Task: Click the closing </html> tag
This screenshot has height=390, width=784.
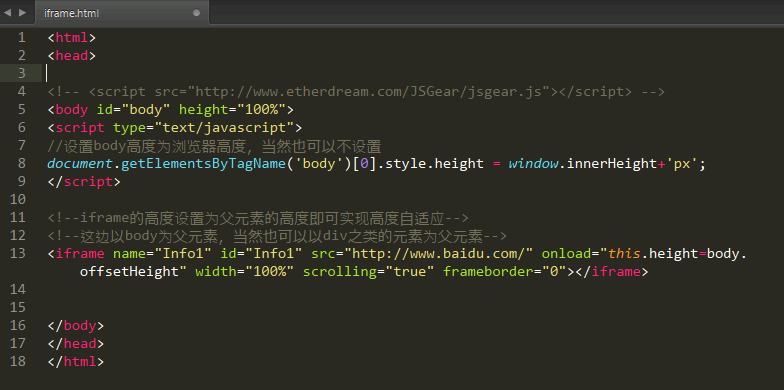Action: [x=76, y=362]
